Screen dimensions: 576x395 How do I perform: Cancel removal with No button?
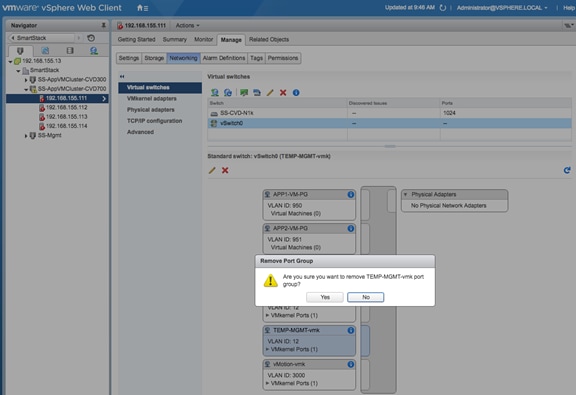click(x=366, y=297)
